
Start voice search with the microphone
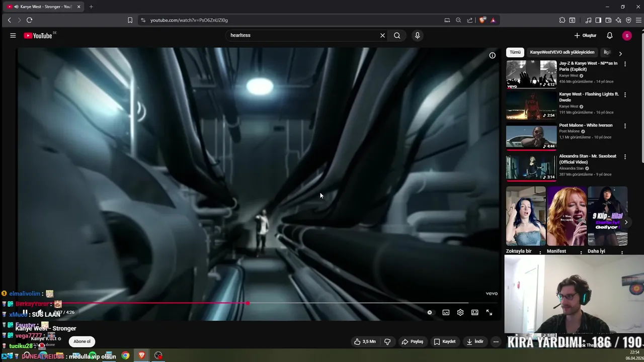point(417,35)
